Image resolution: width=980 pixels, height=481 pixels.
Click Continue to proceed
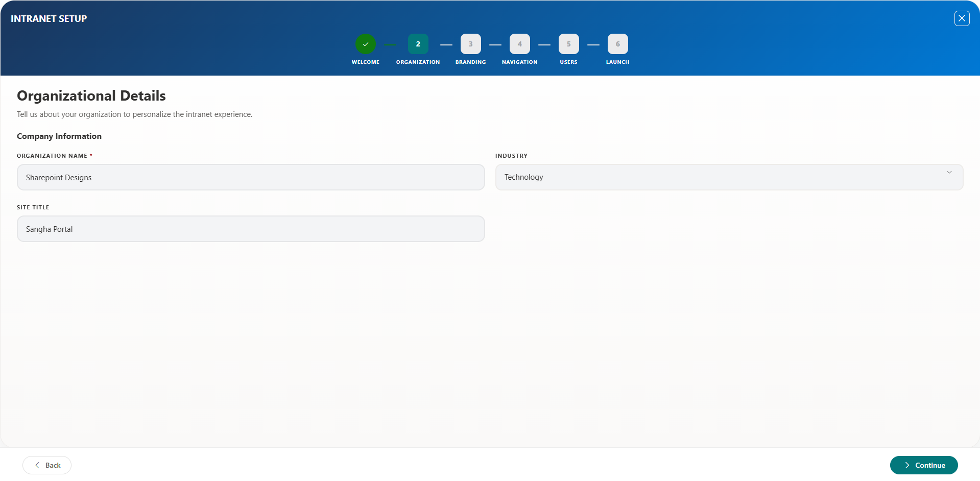[924, 465]
